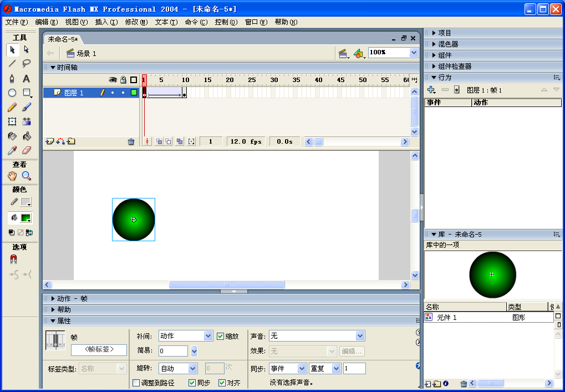Open the 修改 menu

[x=136, y=22]
